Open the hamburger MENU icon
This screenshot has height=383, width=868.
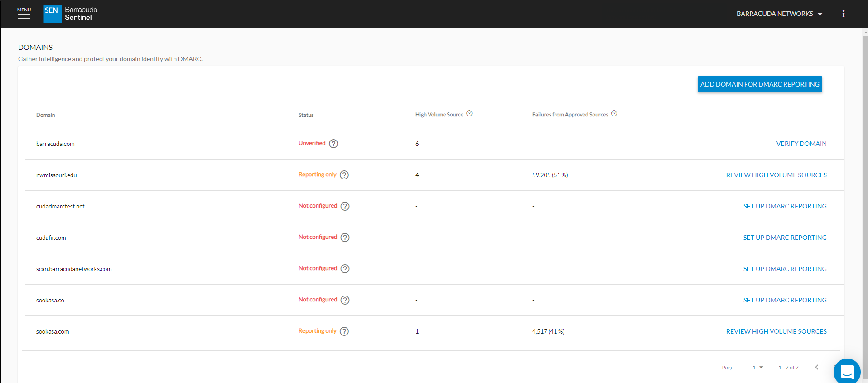coord(24,14)
